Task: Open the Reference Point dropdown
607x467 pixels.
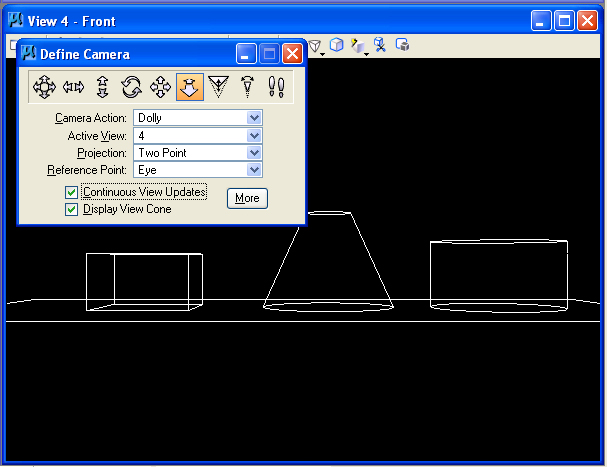Action: 198,170
